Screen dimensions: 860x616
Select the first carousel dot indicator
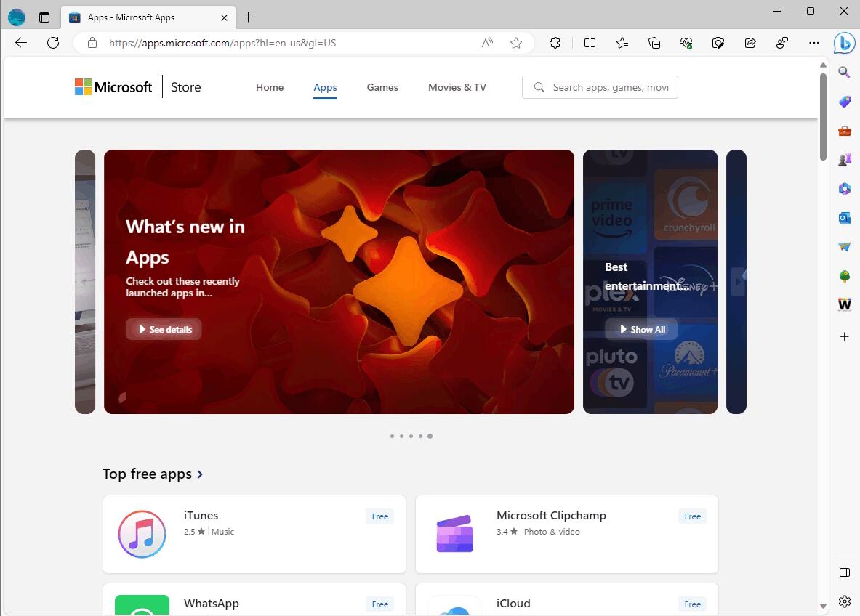(x=392, y=437)
